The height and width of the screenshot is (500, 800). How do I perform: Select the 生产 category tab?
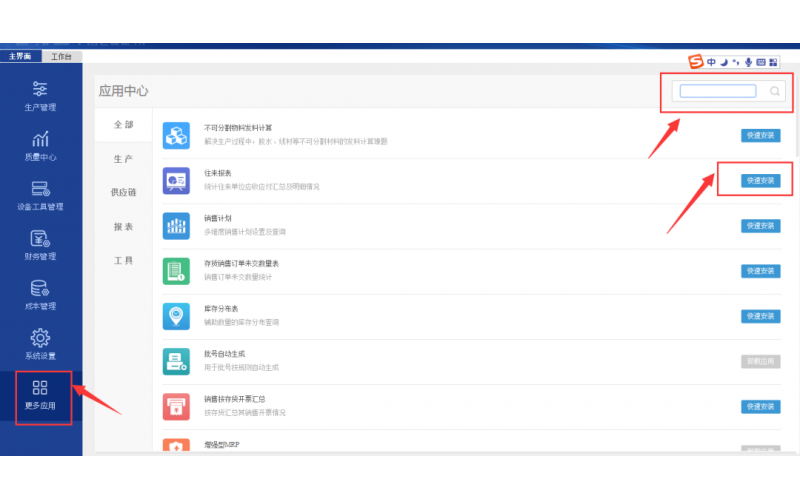[x=123, y=159]
